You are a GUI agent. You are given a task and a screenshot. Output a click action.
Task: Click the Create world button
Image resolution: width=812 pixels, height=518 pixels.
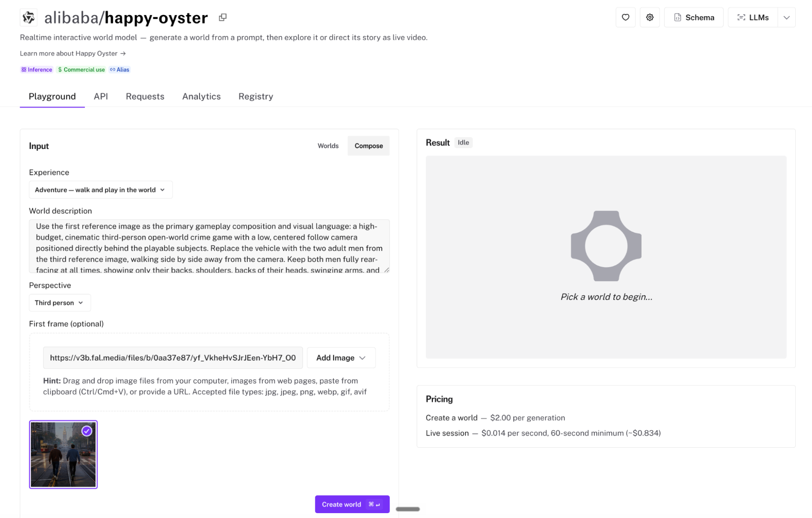click(x=352, y=504)
